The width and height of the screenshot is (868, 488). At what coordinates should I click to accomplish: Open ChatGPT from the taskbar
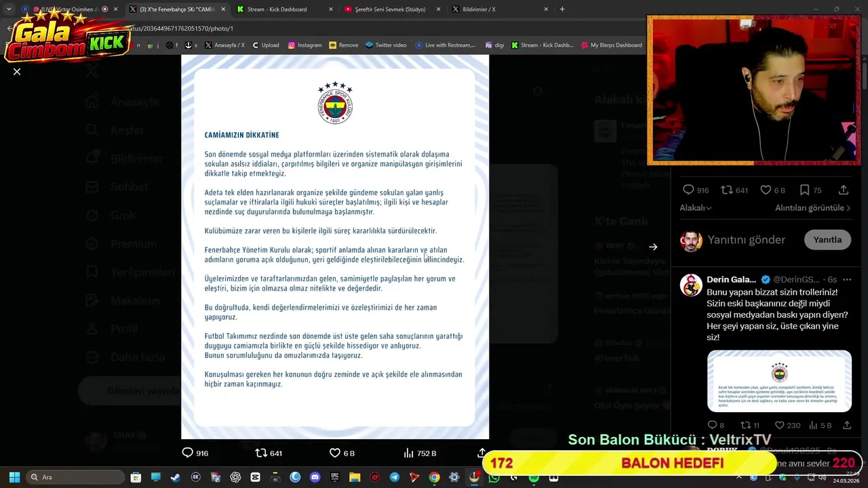click(x=235, y=477)
